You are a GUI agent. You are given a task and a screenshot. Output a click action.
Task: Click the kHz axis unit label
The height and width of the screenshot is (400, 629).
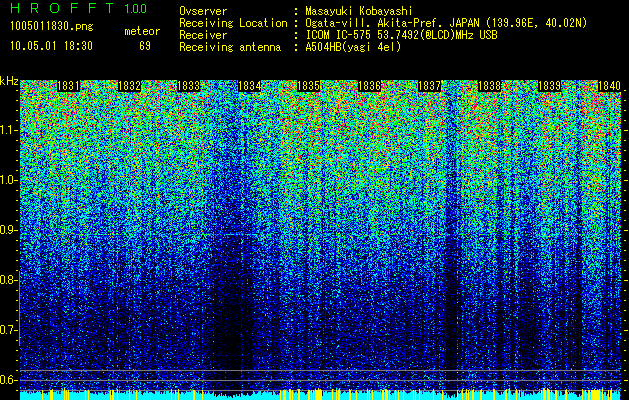click(x=9, y=81)
